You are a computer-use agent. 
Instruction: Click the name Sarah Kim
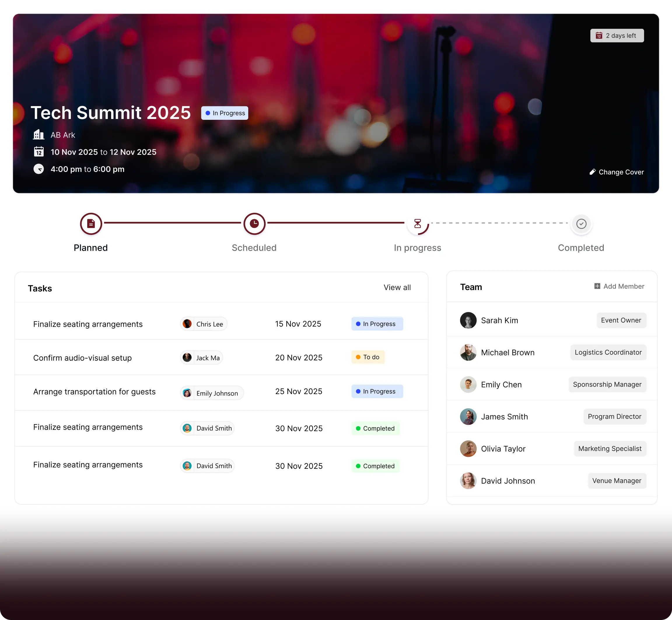click(499, 320)
